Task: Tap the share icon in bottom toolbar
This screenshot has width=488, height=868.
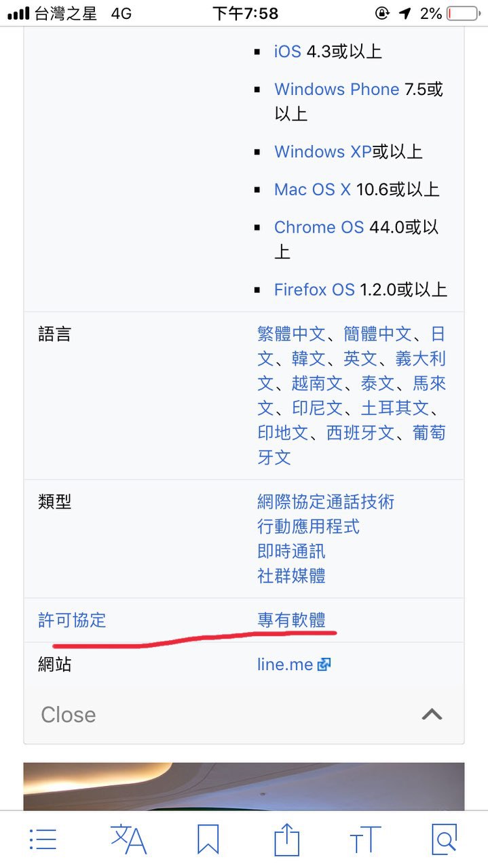Action: pos(286,840)
